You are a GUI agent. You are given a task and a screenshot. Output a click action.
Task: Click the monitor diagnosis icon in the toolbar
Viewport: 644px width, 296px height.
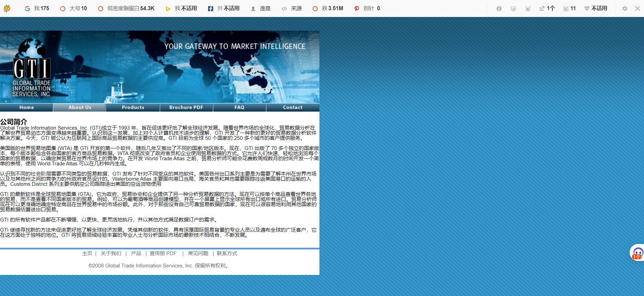[513, 9]
